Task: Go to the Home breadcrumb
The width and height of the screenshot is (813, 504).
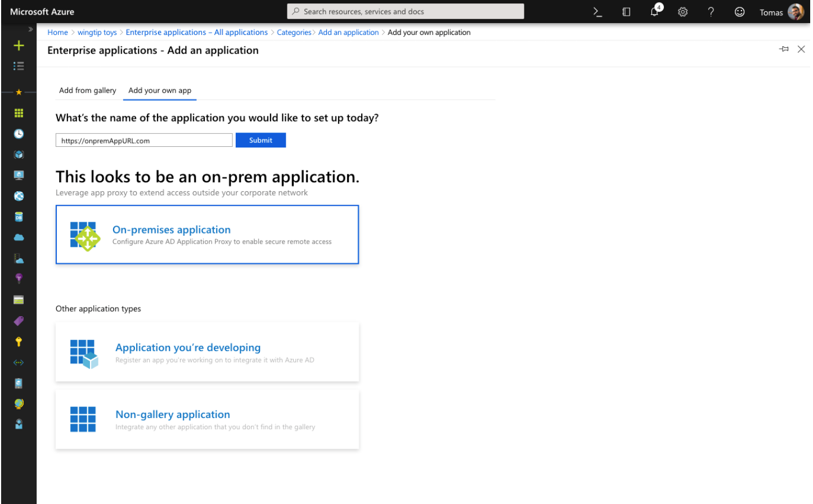Action: tap(57, 33)
